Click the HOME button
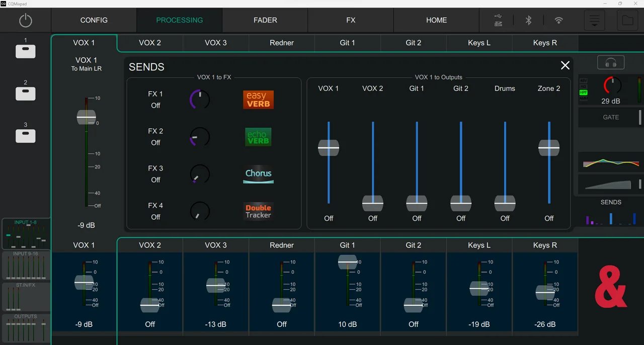Image resolution: width=644 pixels, height=345 pixels. 436,21
